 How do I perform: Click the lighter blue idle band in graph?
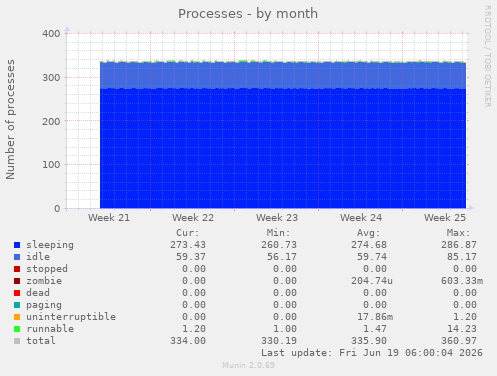pos(283,75)
